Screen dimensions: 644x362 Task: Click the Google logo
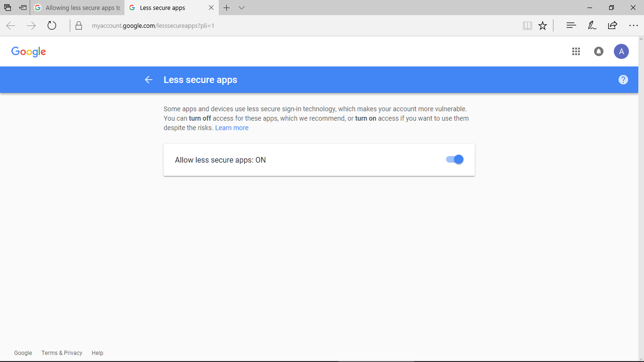click(29, 52)
